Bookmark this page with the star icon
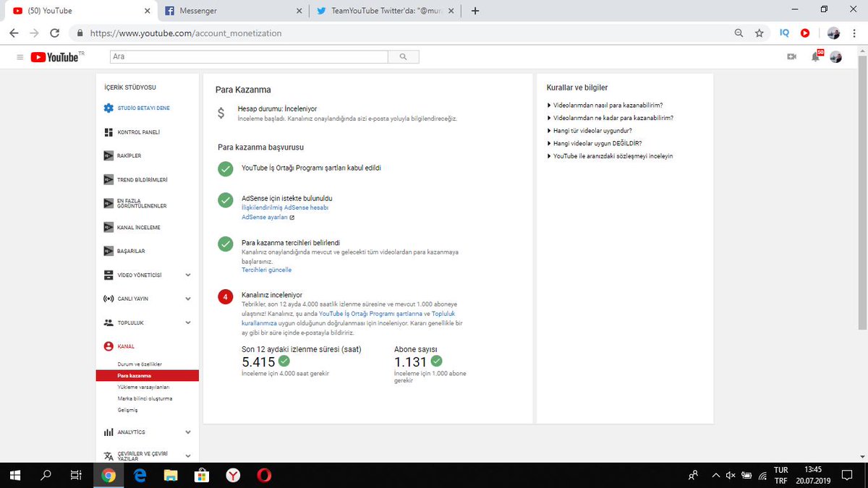868x488 pixels. 759,33
